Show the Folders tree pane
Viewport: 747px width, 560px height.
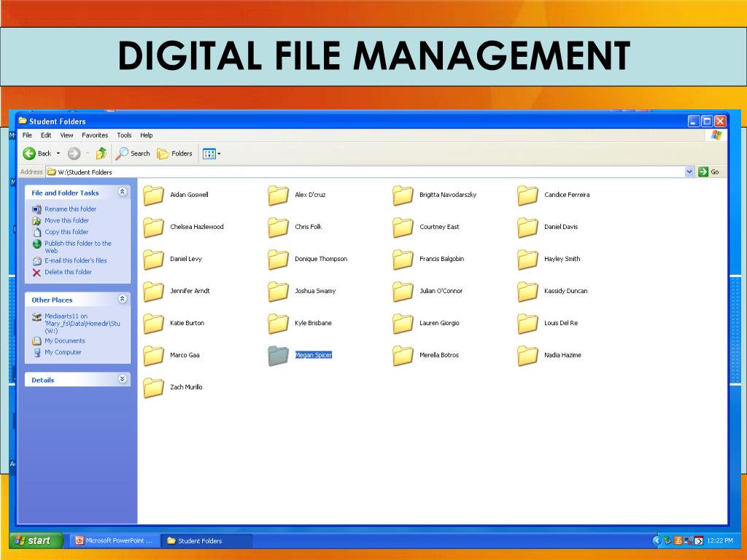(175, 153)
